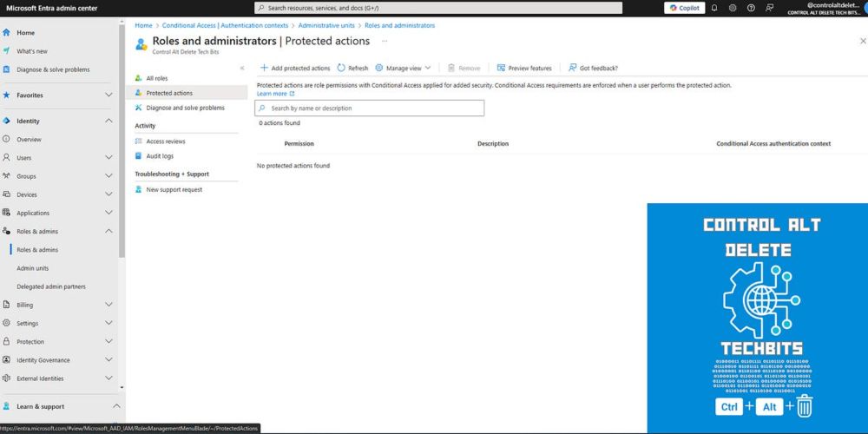The width and height of the screenshot is (868, 434).
Task: Click Conditional Access authentication context column header
Action: (x=773, y=143)
